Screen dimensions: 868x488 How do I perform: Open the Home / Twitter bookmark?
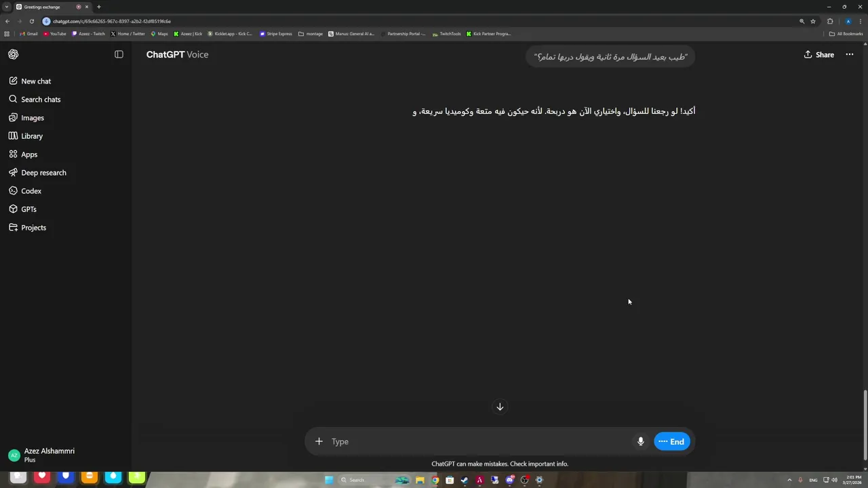click(127, 34)
